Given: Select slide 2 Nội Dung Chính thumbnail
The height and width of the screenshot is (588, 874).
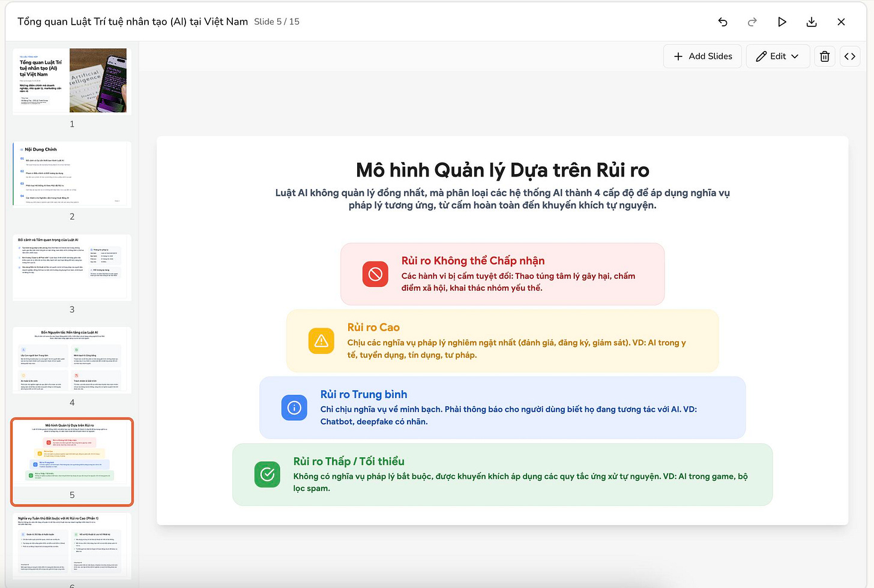Looking at the screenshot, I should click(x=72, y=174).
